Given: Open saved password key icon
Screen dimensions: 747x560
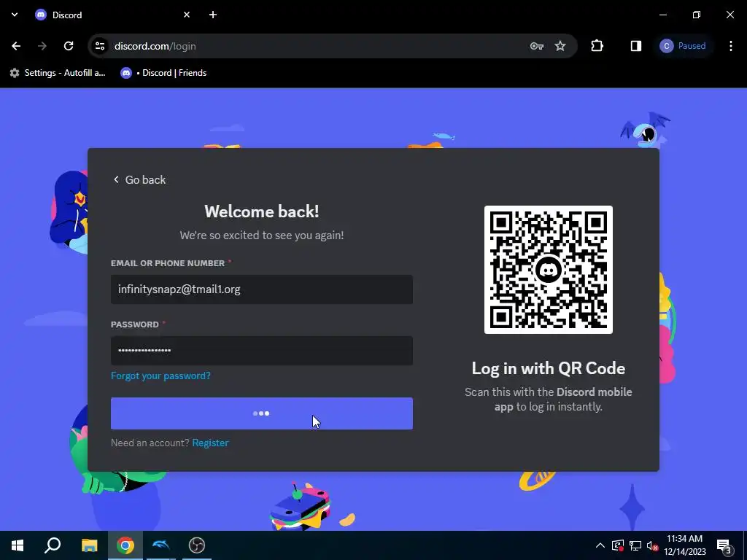Looking at the screenshot, I should [537, 46].
